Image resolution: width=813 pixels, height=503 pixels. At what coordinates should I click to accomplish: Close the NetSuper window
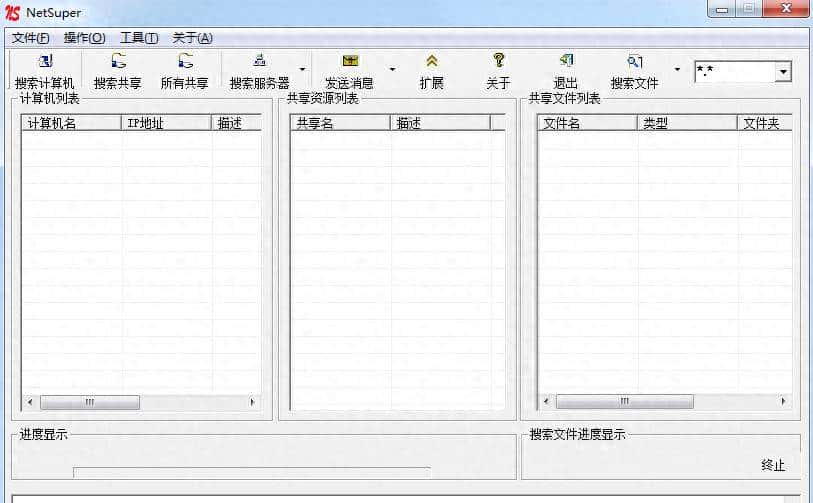(x=787, y=9)
